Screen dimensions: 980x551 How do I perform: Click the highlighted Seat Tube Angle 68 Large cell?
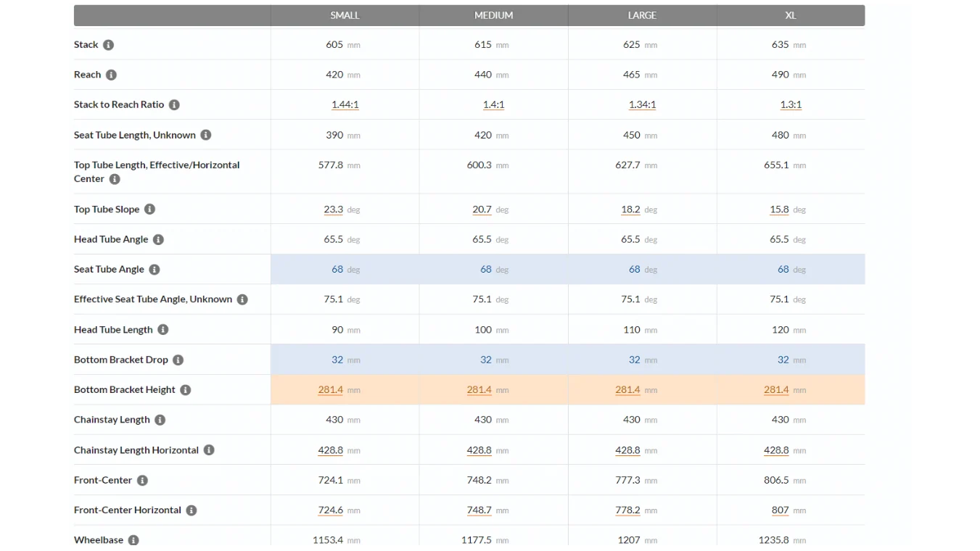tap(643, 269)
